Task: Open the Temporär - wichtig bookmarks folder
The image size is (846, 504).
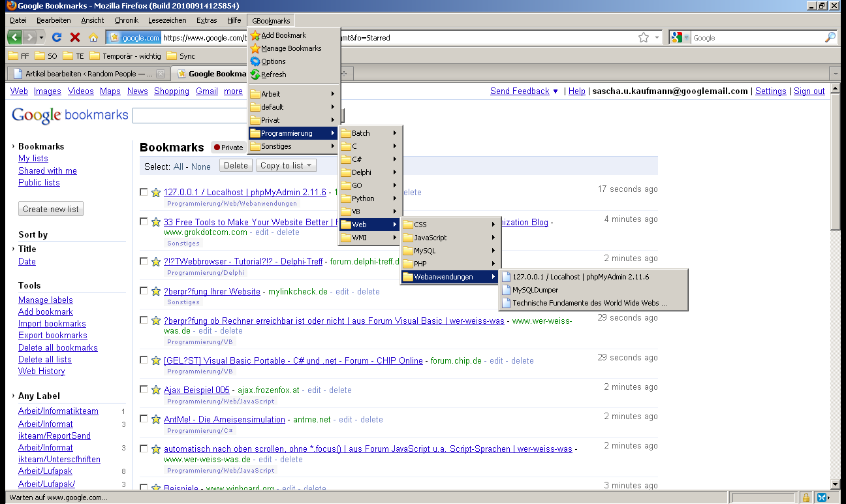Action: click(x=125, y=56)
